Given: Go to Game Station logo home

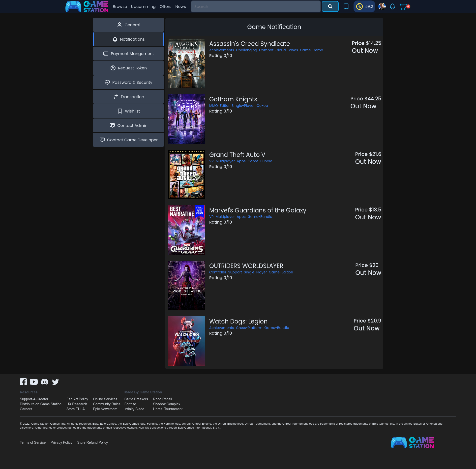Looking at the screenshot, I should pyautogui.click(x=87, y=6).
